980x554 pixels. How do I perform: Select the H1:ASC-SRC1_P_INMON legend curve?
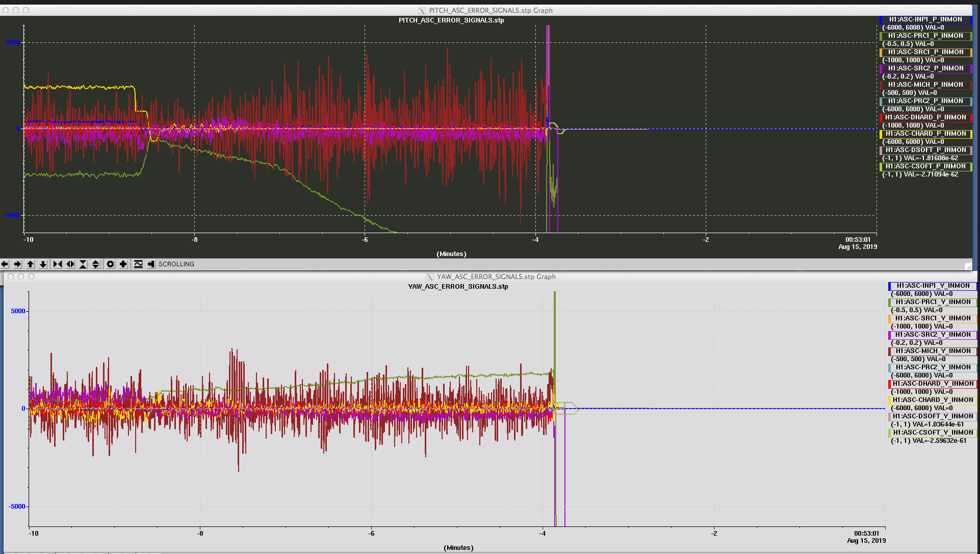926,52
